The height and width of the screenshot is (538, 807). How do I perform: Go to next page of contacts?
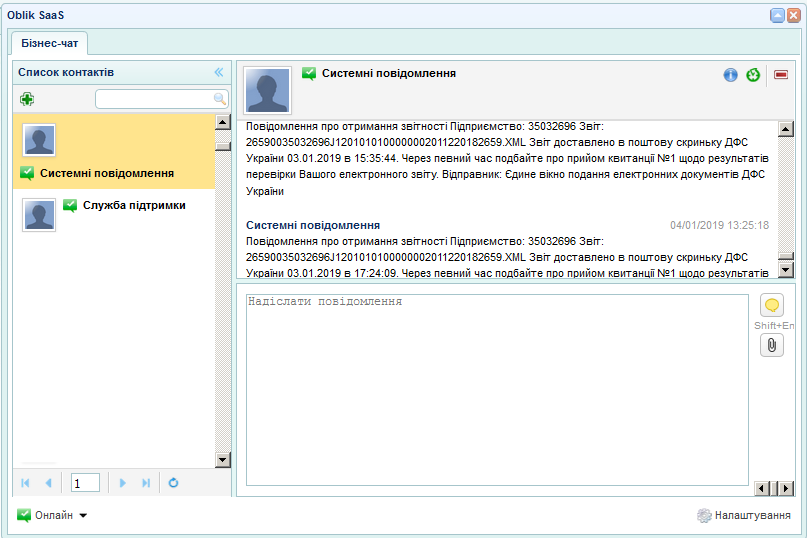tap(122, 483)
